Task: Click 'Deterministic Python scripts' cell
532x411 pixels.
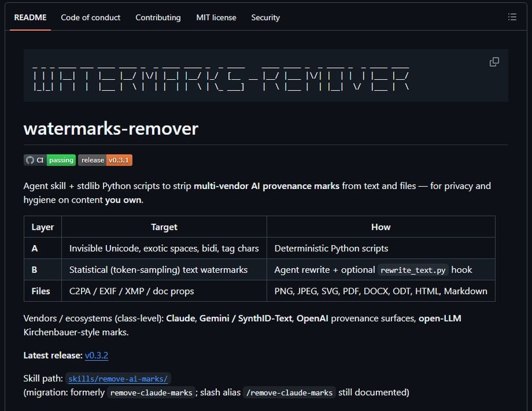Action: (381, 249)
